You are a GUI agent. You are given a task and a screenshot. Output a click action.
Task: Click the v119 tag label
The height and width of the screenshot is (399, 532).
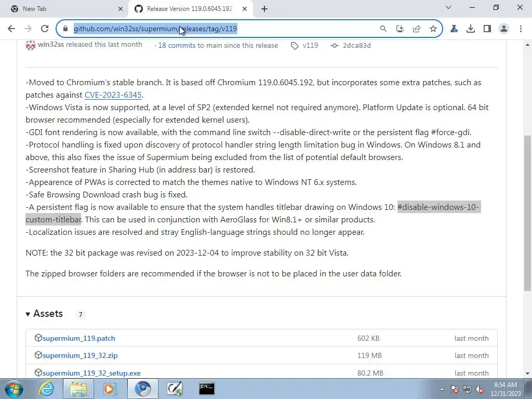[x=310, y=46]
